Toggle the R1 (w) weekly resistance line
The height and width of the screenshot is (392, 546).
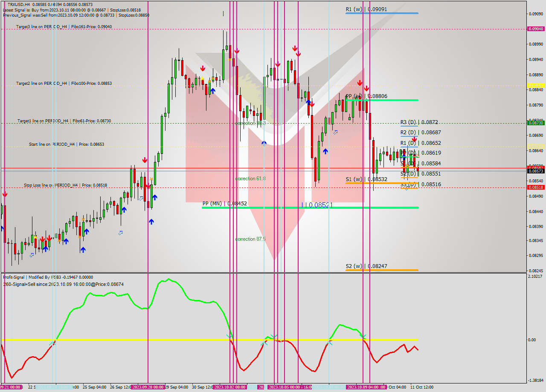tap(382, 13)
